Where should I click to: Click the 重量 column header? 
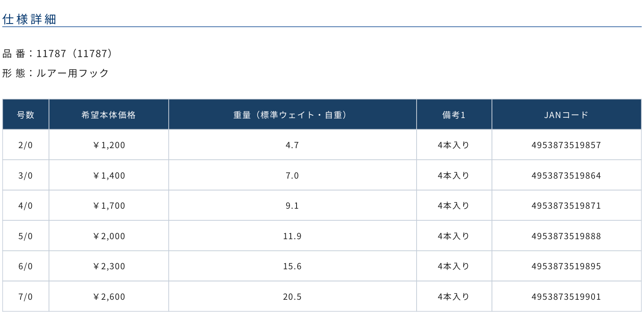click(x=292, y=115)
